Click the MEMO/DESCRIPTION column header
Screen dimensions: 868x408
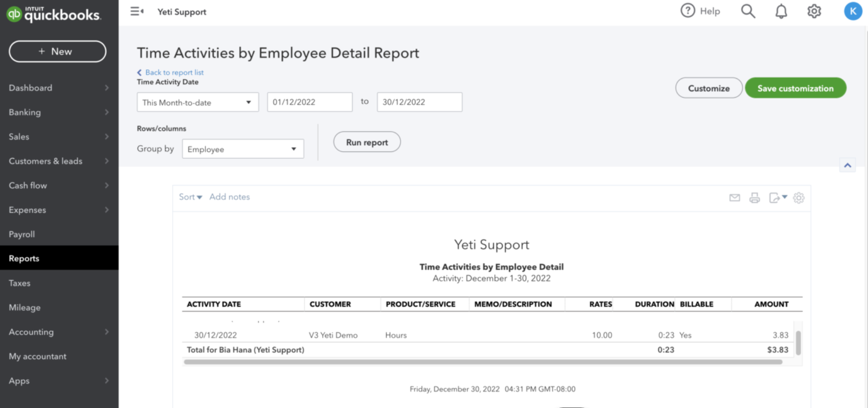(513, 304)
